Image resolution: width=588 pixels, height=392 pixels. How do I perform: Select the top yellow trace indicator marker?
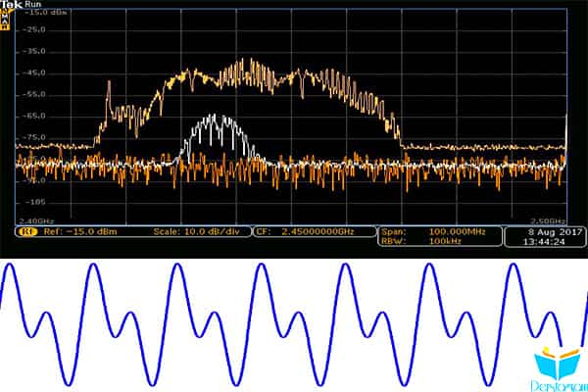(5, 12)
